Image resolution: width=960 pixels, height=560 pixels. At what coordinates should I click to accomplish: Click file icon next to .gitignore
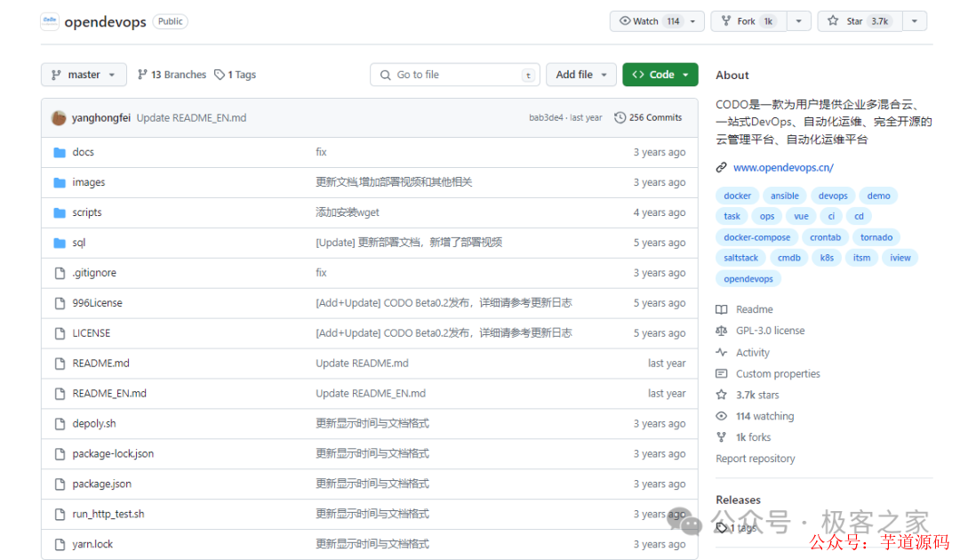coord(60,273)
